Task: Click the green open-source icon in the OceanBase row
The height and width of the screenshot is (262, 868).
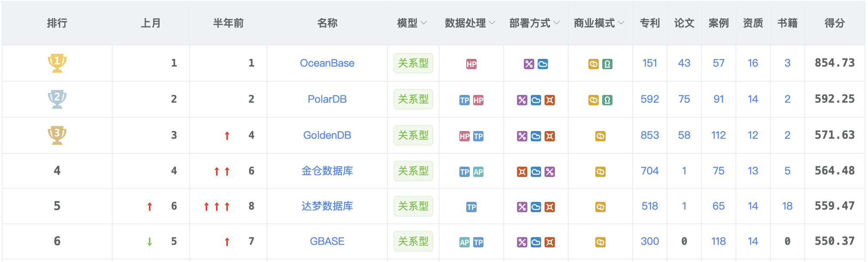Action: coord(607,64)
